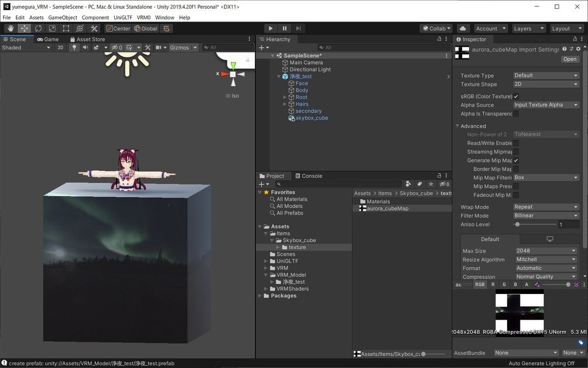Disable the sRGB (Color Texture) checkbox
This screenshot has height=368, width=588.
pyautogui.click(x=516, y=96)
